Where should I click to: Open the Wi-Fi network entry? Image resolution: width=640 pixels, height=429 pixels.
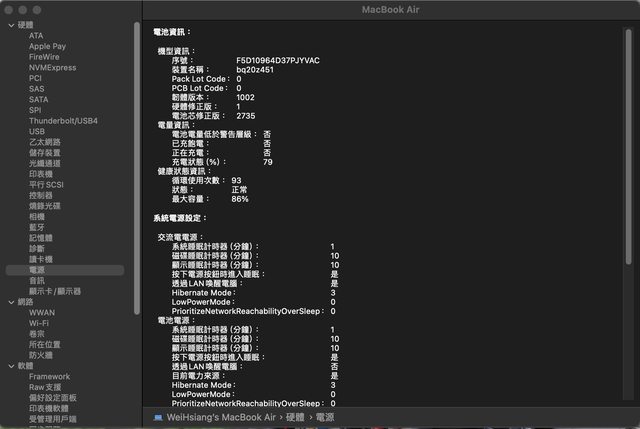click(x=39, y=323)
